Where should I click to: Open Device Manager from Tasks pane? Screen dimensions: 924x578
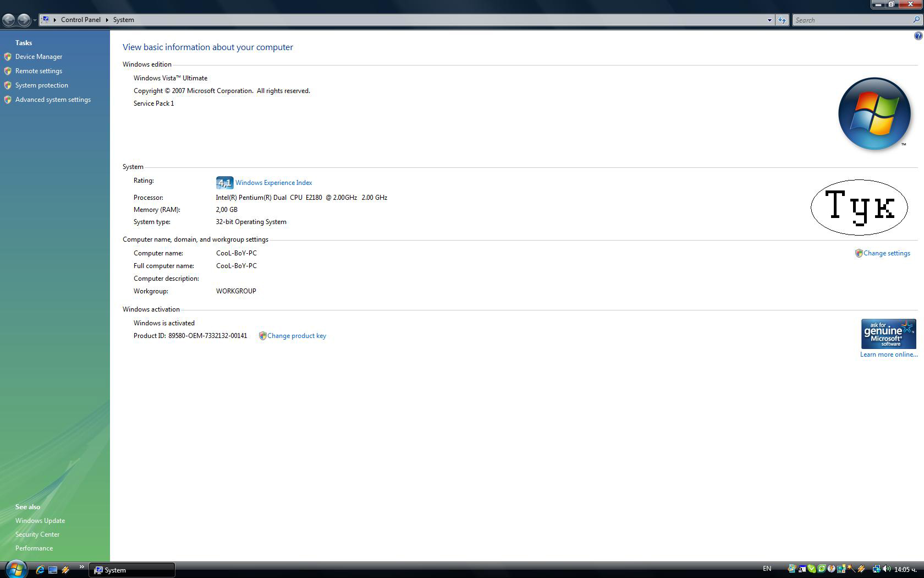(x=38, y=57)
